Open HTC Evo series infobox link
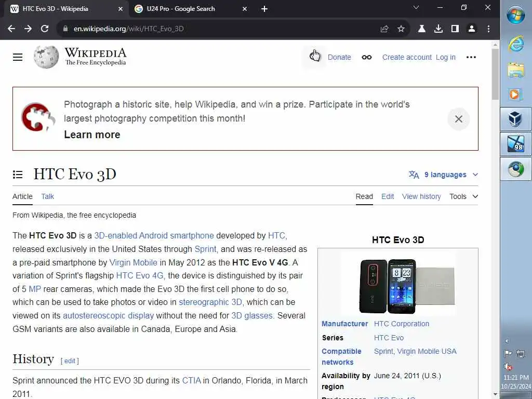 tap(389, 338)
